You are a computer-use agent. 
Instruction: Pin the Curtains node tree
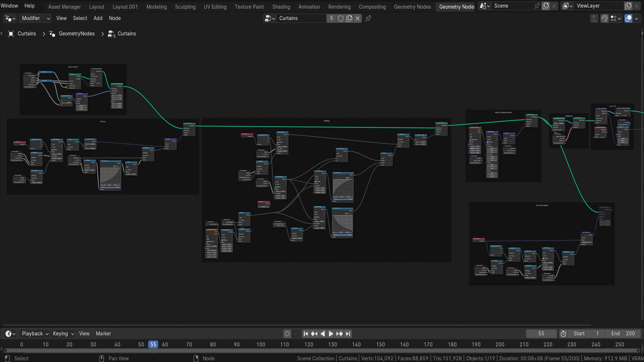click(x=368, y=18)
